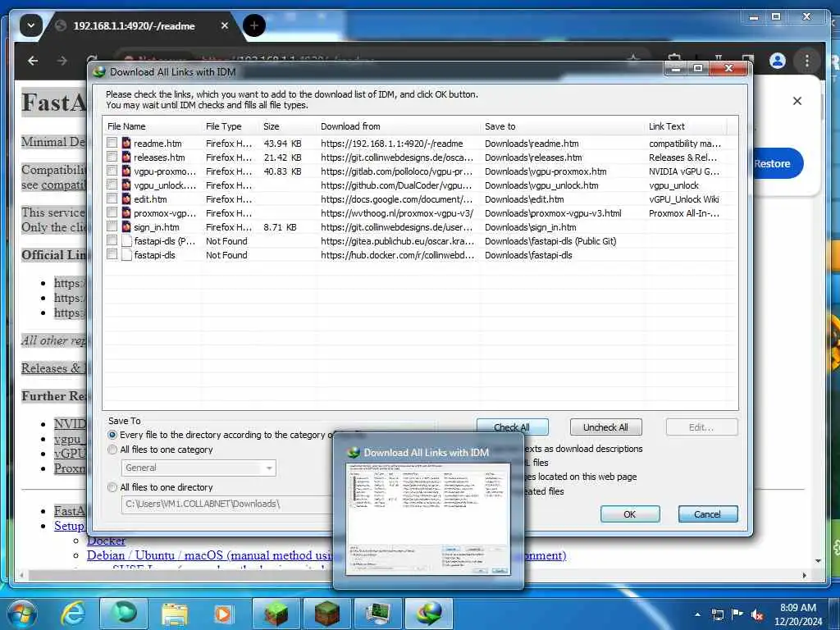Choose 'All files to one category' option
The image size is (840, 630).
pos(112,450)
